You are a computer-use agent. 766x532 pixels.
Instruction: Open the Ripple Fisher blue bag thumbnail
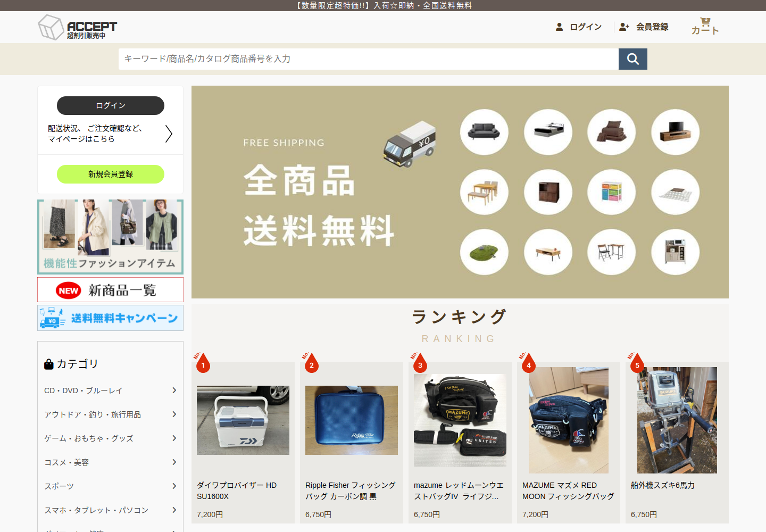[x=352, y=420]
